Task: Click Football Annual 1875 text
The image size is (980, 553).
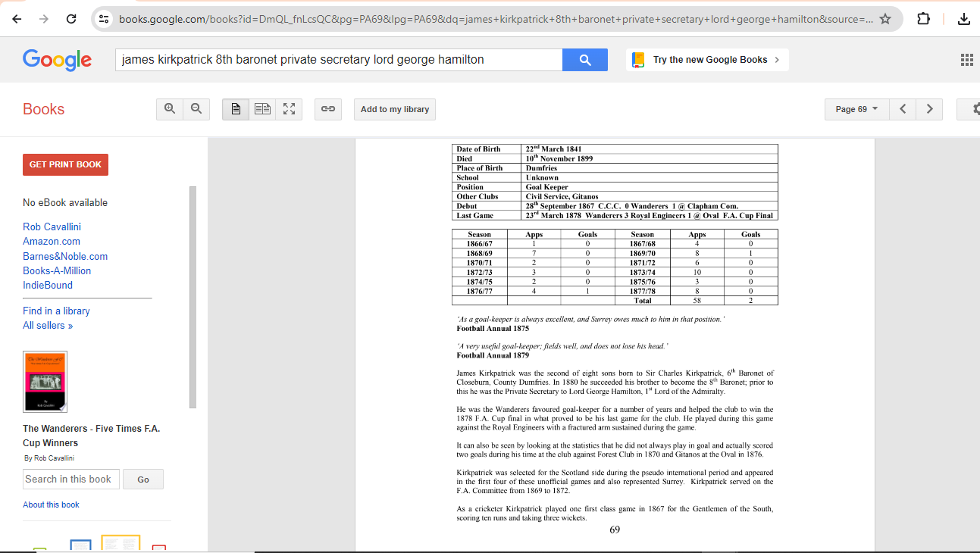Action: (x=493, y=329)
